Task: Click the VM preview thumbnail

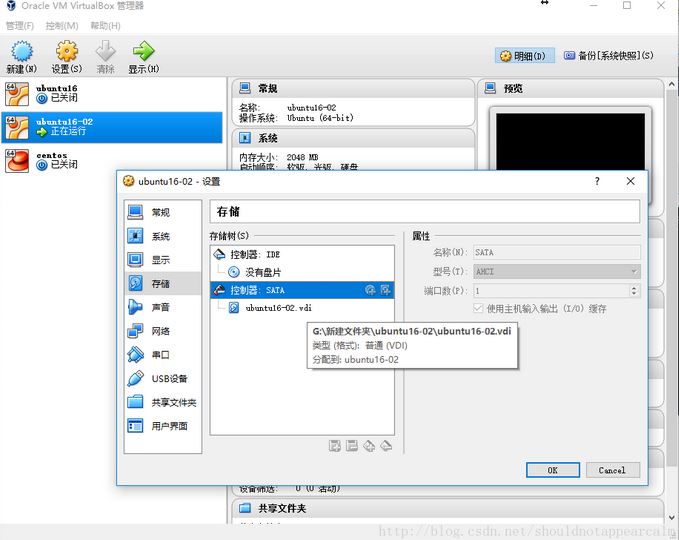Action: [570, 142]
